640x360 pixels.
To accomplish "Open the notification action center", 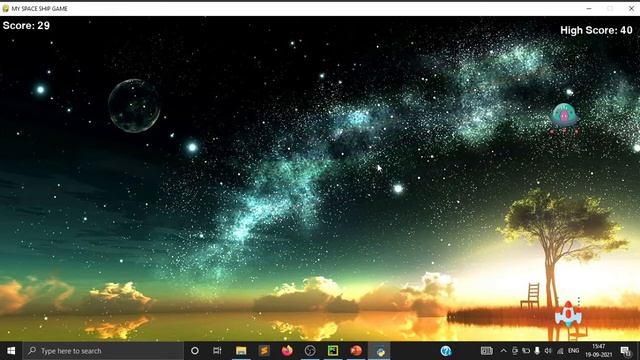I will pyautogui.click(x=626, y=351).
